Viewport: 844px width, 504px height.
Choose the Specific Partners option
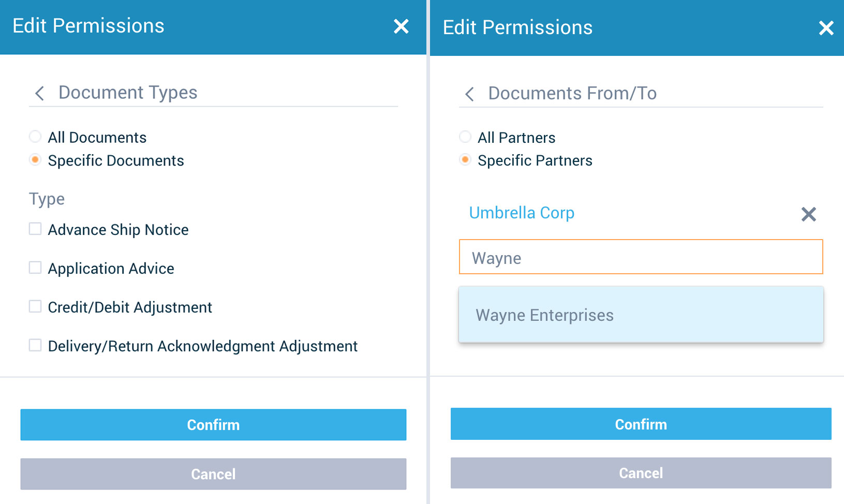point(465,160)
